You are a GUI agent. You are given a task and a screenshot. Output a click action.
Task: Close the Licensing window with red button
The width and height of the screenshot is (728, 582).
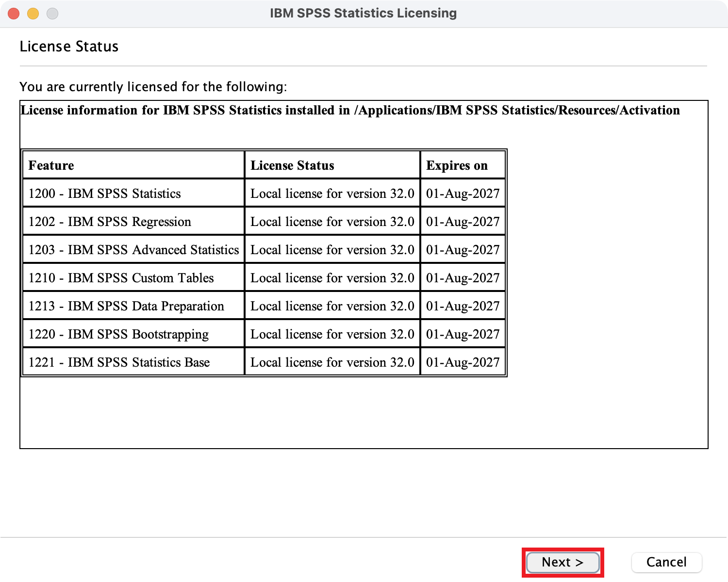click(x=14, y=14)
